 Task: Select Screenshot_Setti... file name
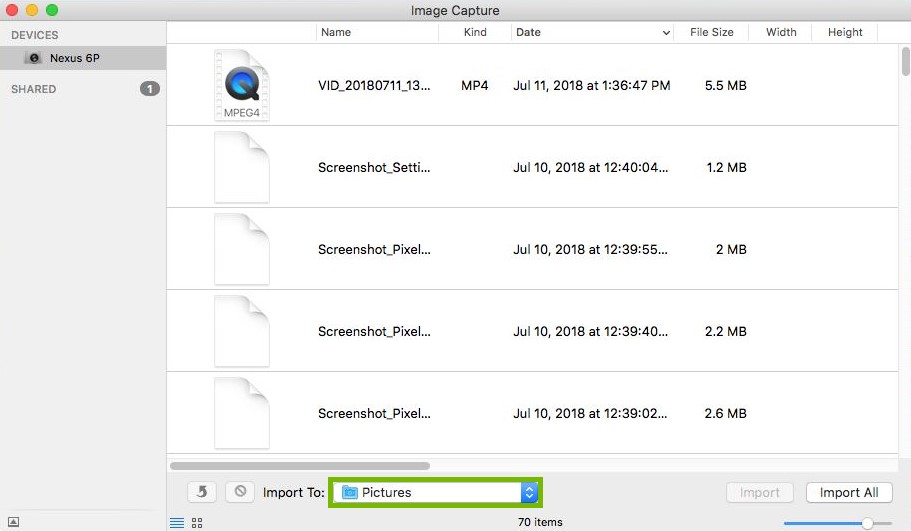(x=374, y=167)
